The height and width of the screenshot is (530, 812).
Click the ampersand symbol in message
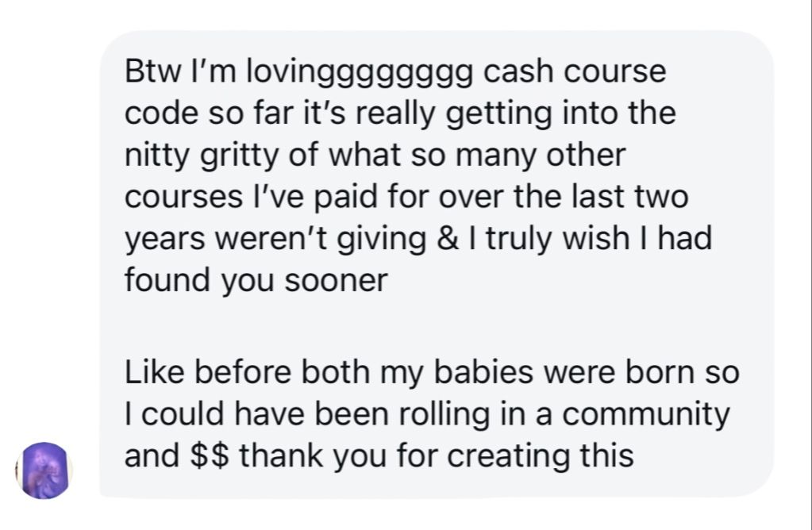[x=447, y=239]
